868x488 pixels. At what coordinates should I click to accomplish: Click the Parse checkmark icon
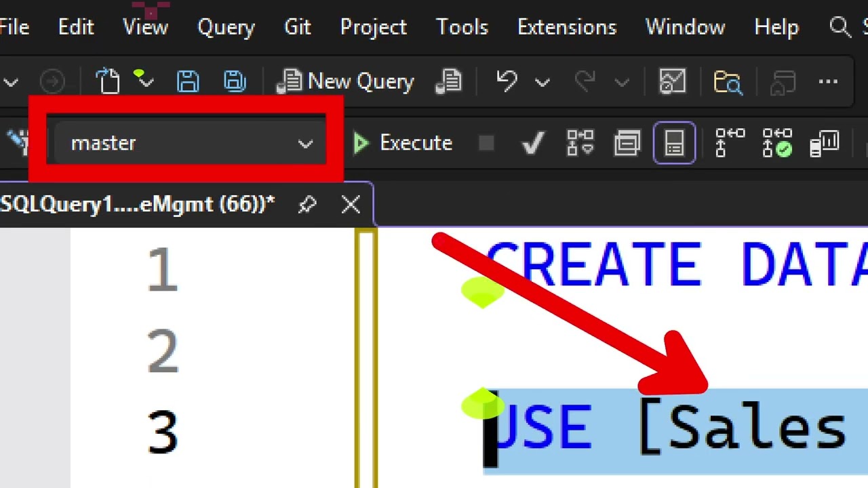532,143
